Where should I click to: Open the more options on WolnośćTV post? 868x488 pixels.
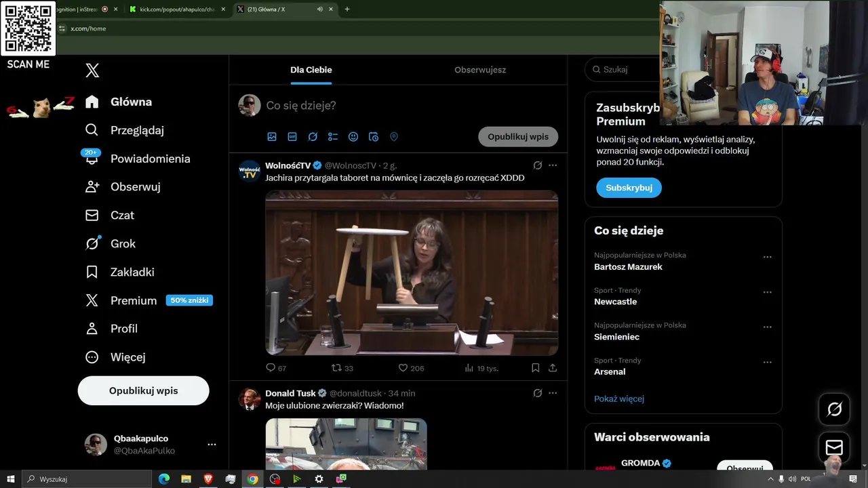coord(553,165)
